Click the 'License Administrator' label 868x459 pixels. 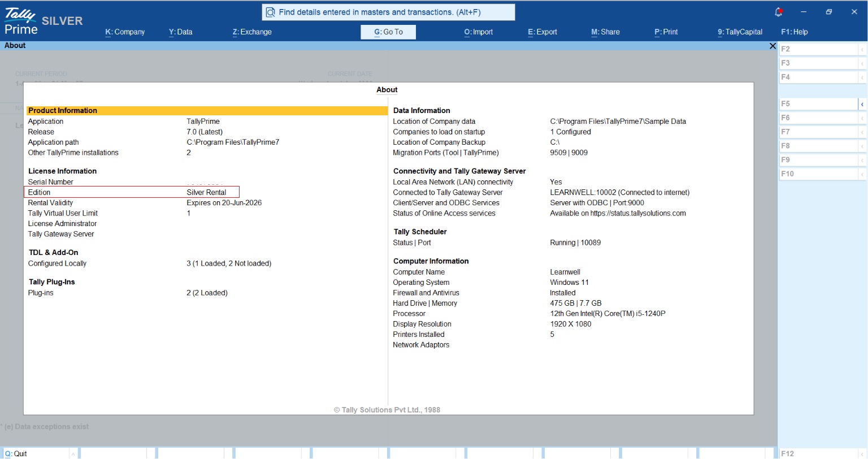tap(62, 224)
